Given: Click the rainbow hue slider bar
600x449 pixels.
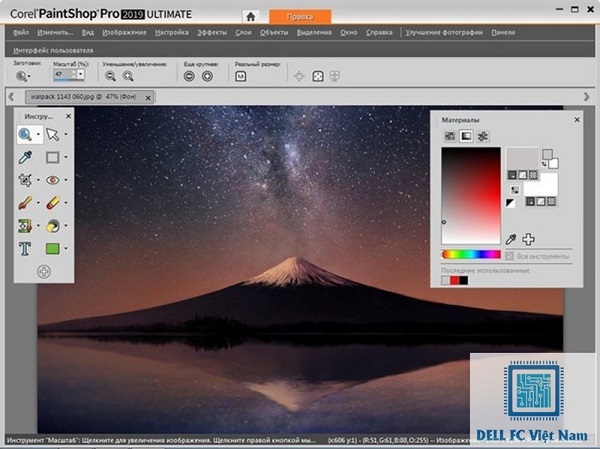Looking at the screenshot, I should [471, 254].
